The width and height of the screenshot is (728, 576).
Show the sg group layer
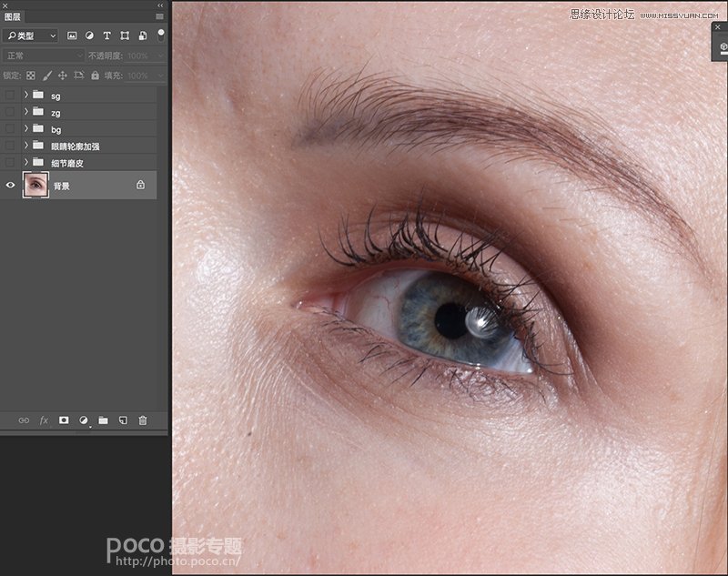point(10,95)
